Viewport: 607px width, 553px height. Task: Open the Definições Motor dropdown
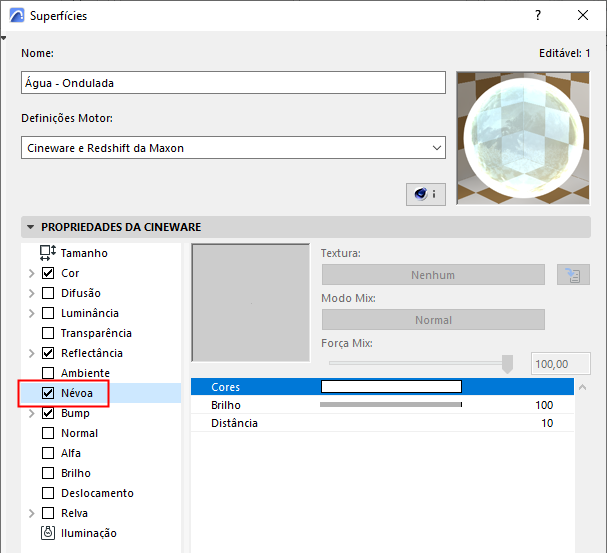233,147
